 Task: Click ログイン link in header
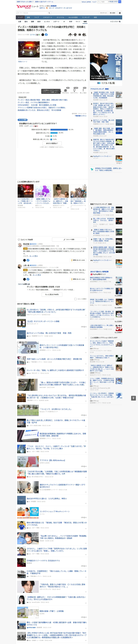(x=42, y=8)
